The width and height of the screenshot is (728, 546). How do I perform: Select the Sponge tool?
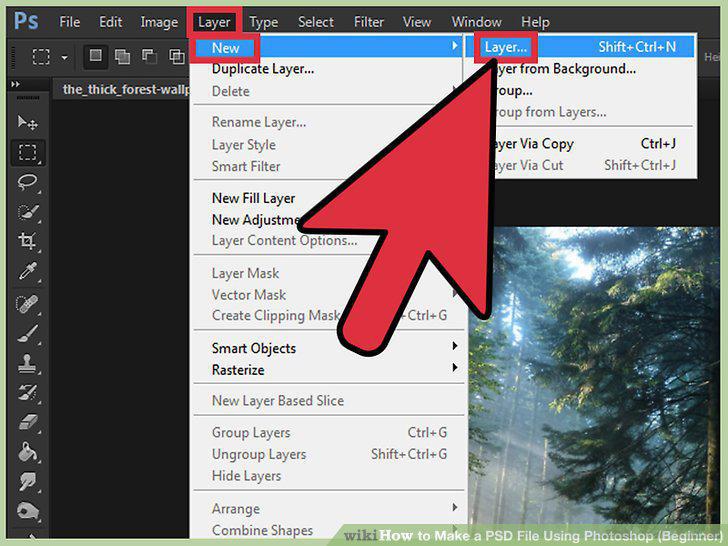(27, 511)
